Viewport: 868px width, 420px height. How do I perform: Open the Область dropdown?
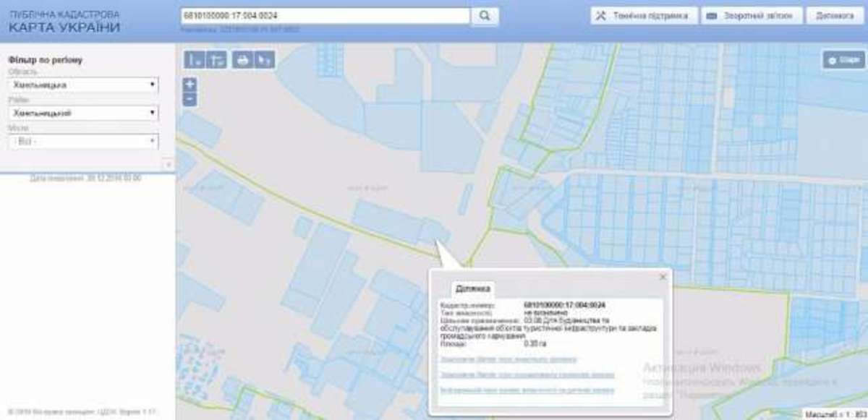point(83,85)
